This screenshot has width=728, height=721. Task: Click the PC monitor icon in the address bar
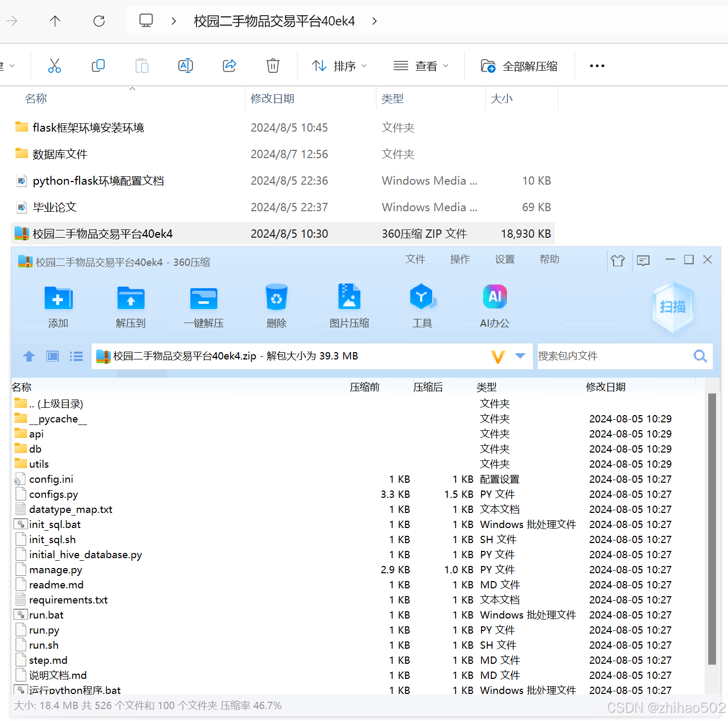(x=146, y=20)
